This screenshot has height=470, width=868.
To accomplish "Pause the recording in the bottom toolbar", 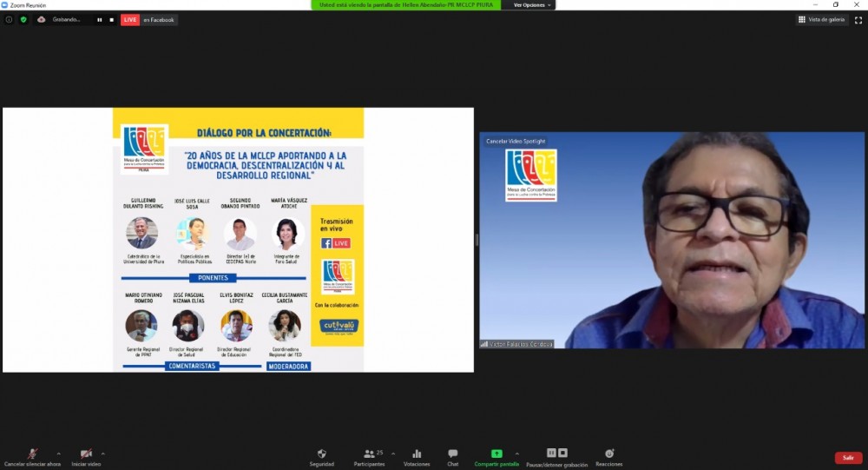I will (x=551, y=453).
